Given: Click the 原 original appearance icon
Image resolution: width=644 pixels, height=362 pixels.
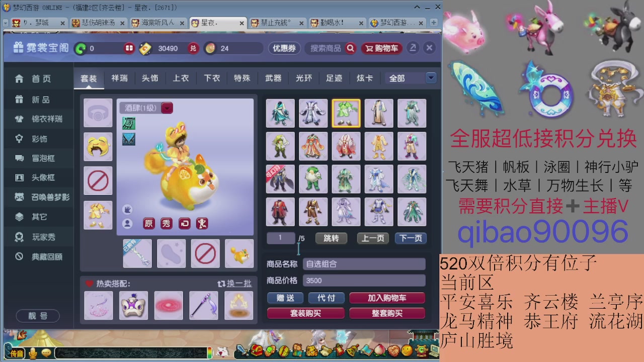Looking at the screenshot, I should pos(149,223).
